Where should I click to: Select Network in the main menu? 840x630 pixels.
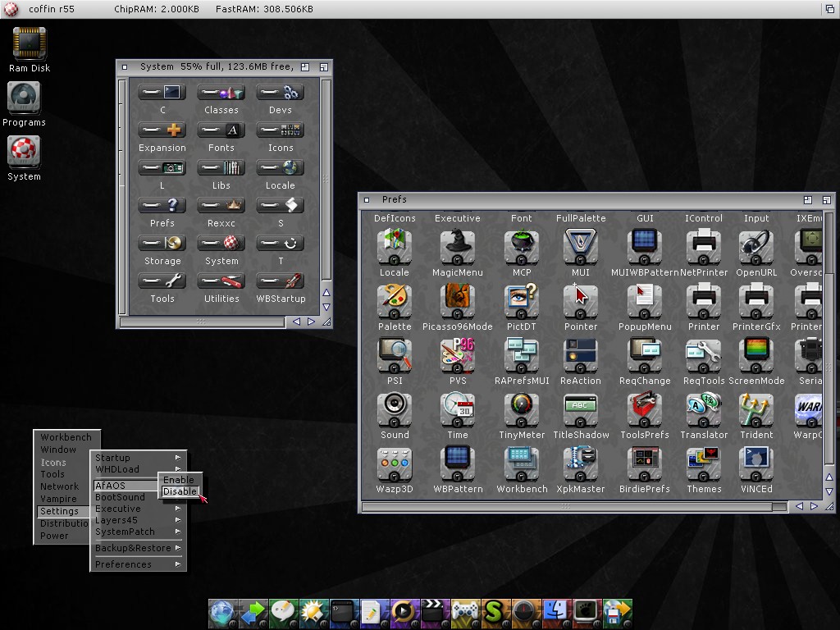60,486
